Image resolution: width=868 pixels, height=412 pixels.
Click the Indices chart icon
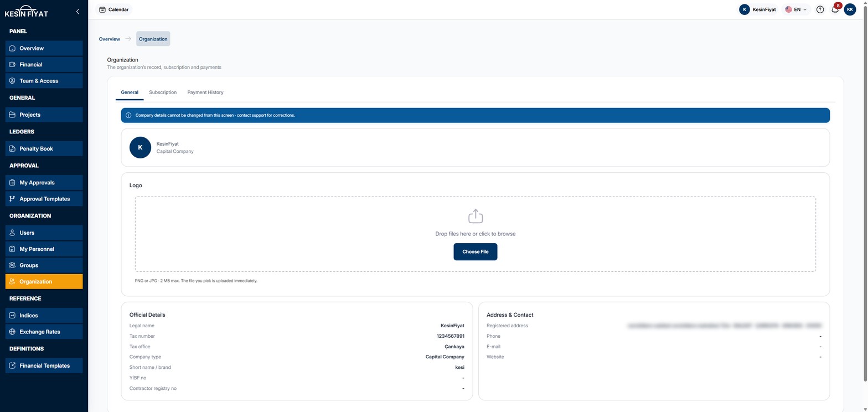[13, 316]
